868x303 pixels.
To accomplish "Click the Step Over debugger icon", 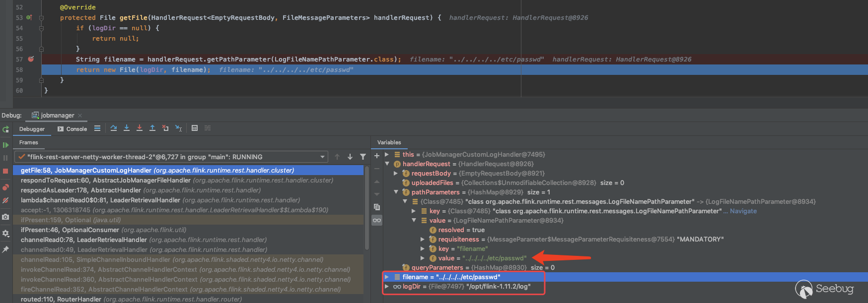I will click(x=114, y=128).
